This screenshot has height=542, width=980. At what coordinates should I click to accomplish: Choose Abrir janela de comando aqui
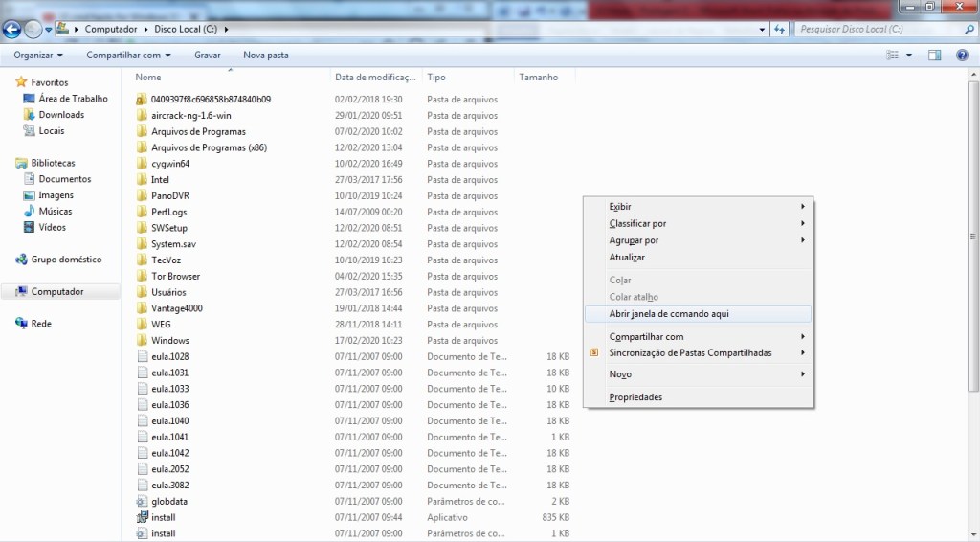coord(669,313)
